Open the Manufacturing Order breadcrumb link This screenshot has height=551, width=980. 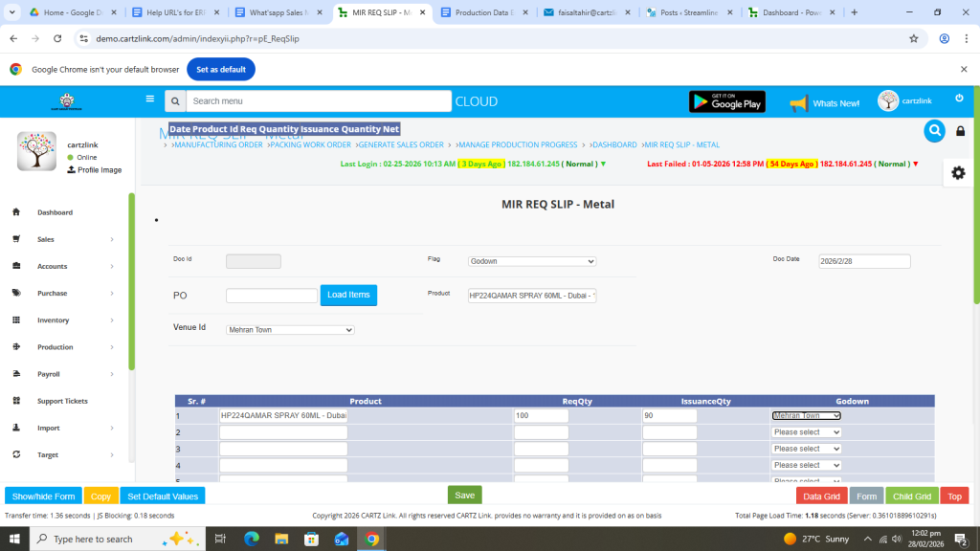coord(217,145)
